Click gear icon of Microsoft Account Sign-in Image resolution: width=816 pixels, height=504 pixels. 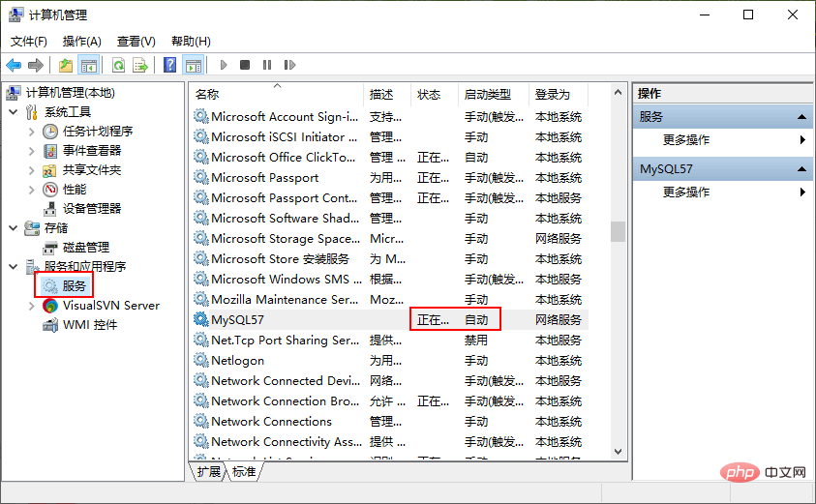pos(201,116)
